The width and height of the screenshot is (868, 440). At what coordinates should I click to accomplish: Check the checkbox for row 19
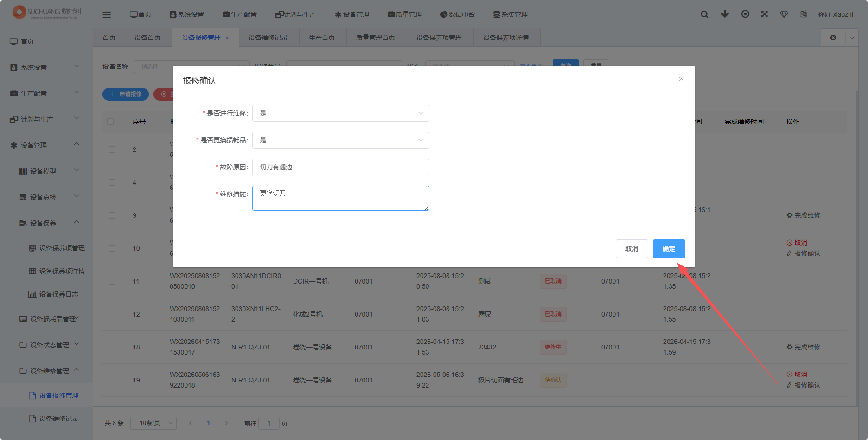pyautogui.click(x=112, y=380)
